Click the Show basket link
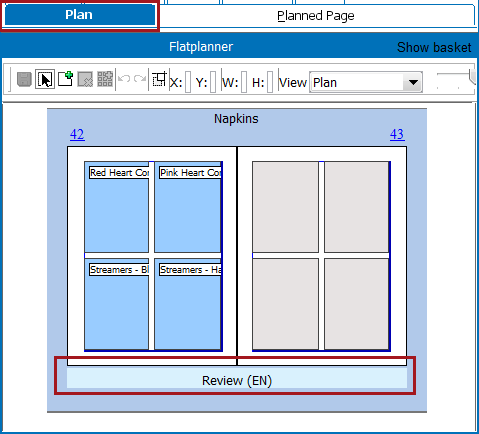 point(434,47)
